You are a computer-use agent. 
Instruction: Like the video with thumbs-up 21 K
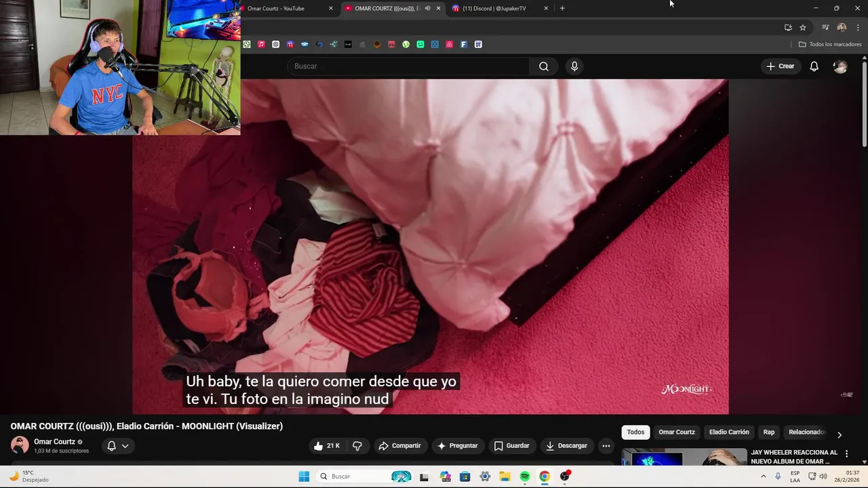coord(326,446)
